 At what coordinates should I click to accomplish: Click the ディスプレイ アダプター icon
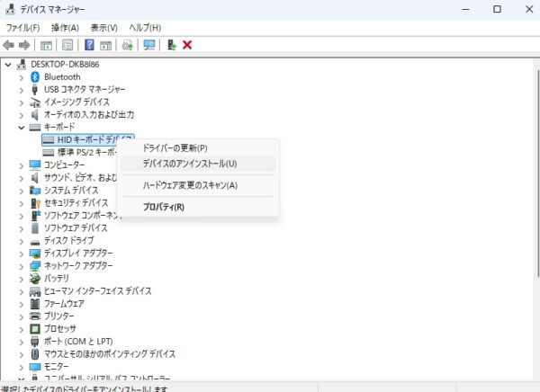coord(35,254)
